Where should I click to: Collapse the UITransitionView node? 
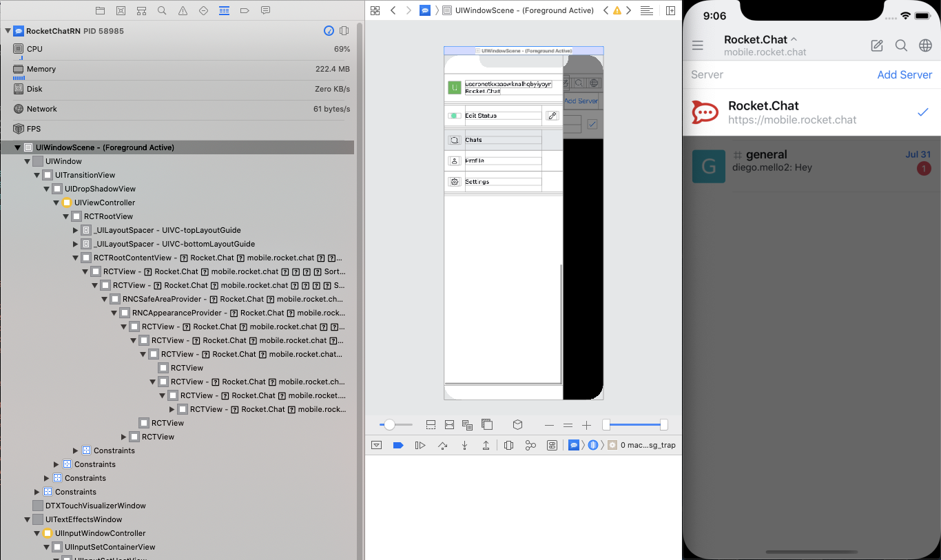tap(37, 175)
